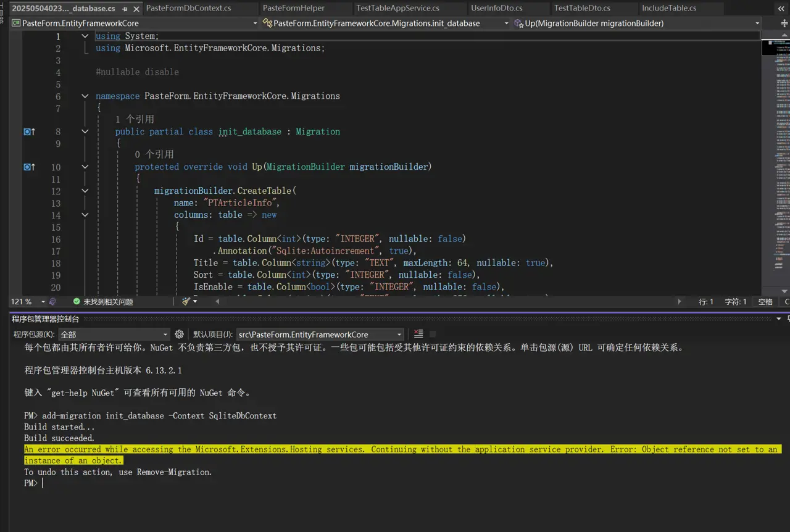Open the member dropdown showing Up(MigrationBuilder)
790x532 pixels.
(637, 23)
